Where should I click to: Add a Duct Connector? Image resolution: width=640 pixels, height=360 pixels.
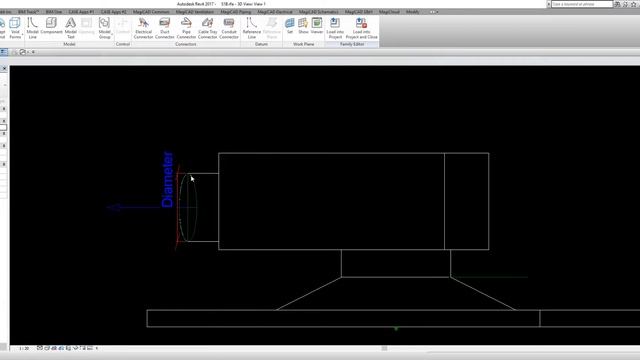164,28
